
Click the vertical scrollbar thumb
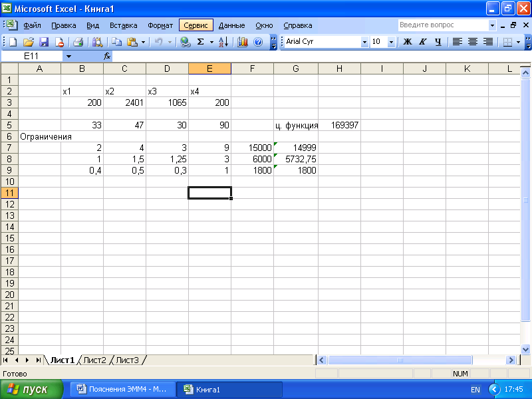click(525, 200)
